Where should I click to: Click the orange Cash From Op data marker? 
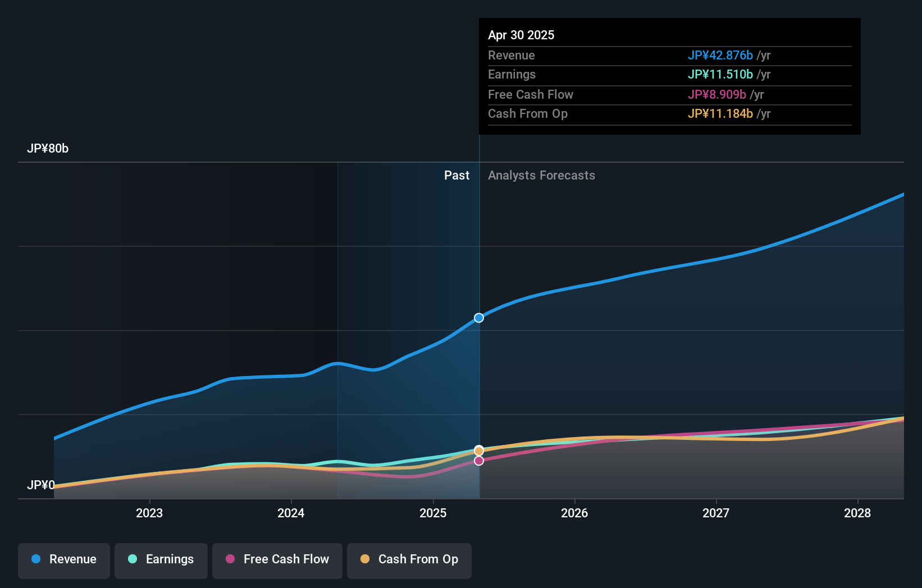pyautogui.click(x=479, y=451)
